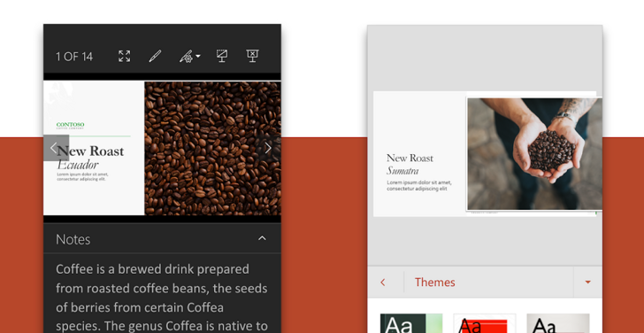Select the hands holding coffee picture
Image resolution: width=644 pixels, height=333 pixels.
534,154
